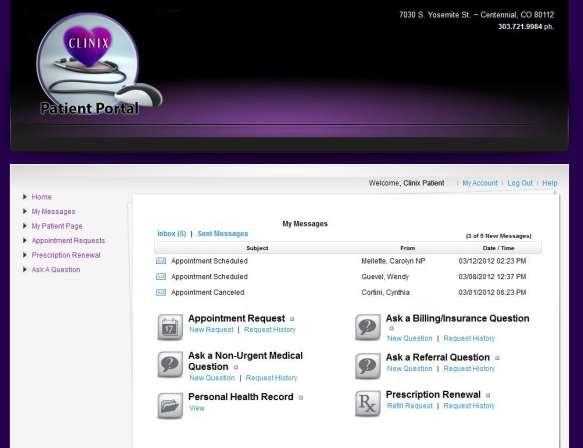
Task: Open Refill Request under Prescription Renewal
Action: click(409, 406)
